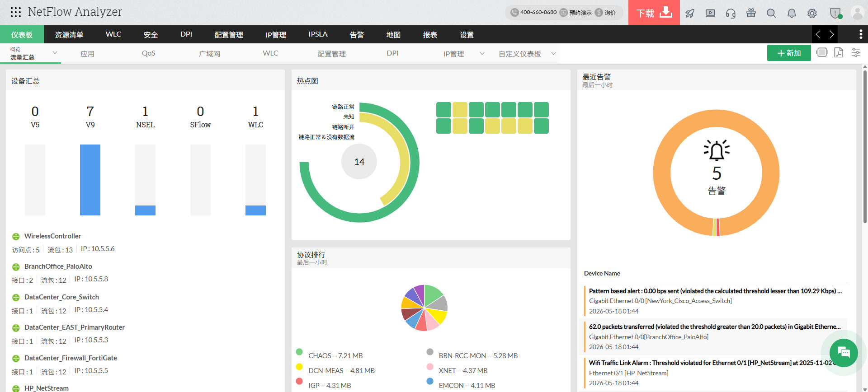Open the live chat bubble button

point(844,353)
